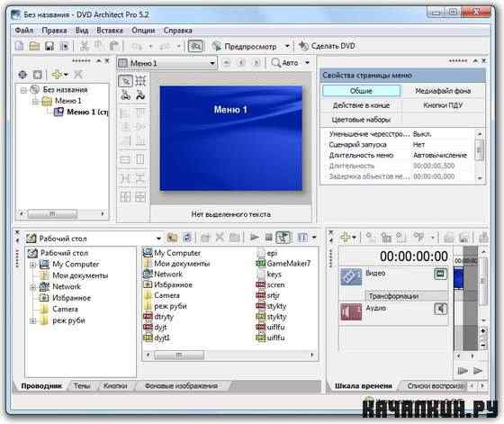
Task: Open the Меню 1 page selector dropdown
Action: coord(212,63)
